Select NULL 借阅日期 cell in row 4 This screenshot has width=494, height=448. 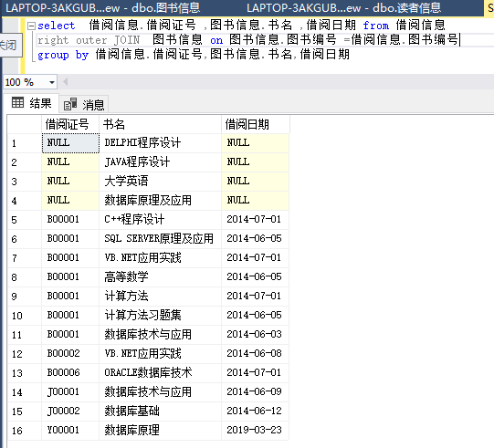click(x=256, y=201)
